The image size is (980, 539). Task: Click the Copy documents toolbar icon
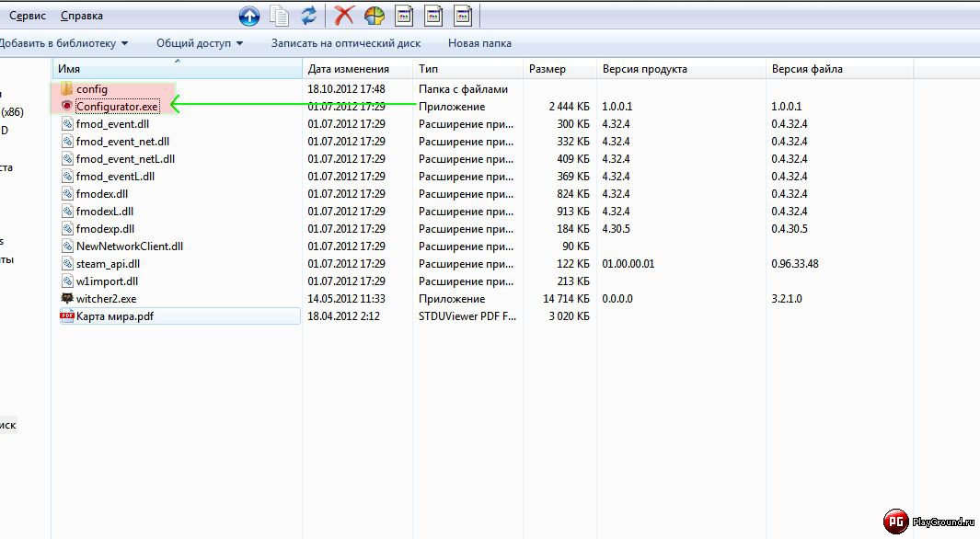[x=280, y=16]
